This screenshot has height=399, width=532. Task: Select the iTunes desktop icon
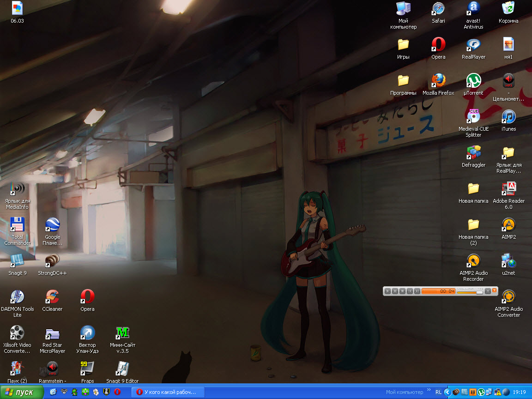tap(508, 117)
